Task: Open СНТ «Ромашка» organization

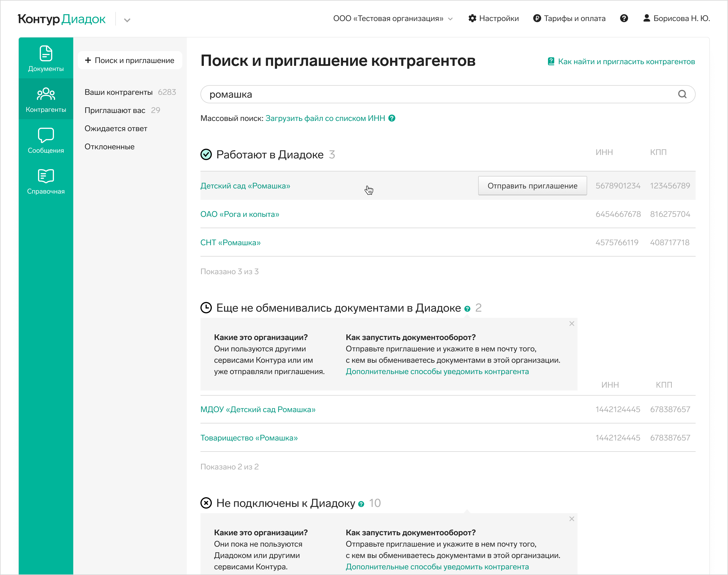Action: coord(230,242)
